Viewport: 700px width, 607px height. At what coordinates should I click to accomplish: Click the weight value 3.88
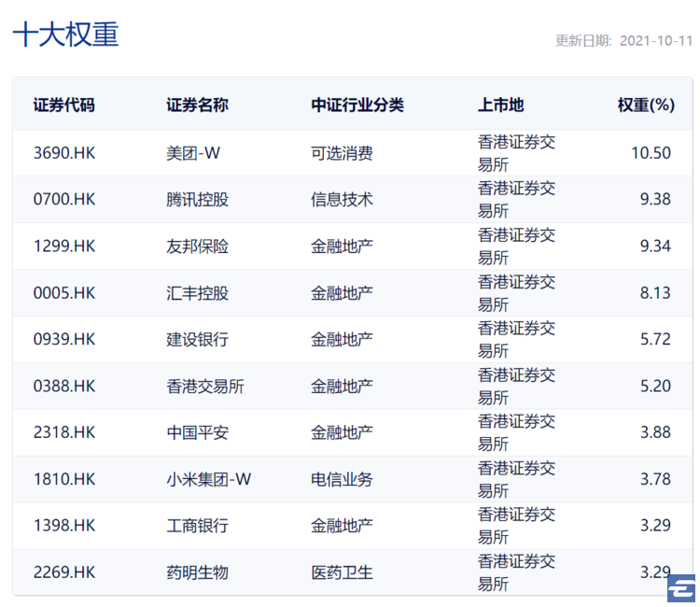tap(655, 432)
